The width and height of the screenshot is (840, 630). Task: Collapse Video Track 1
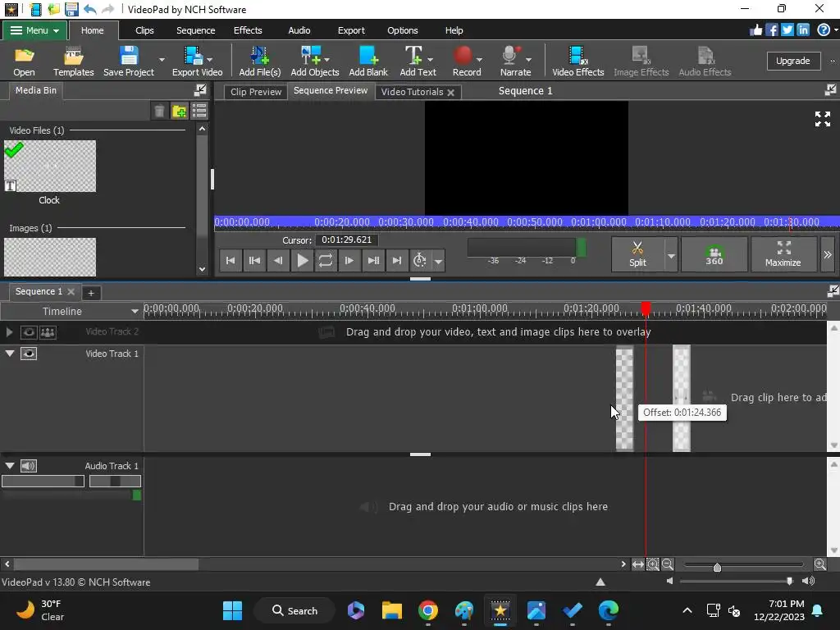click(x=10, y=354)
